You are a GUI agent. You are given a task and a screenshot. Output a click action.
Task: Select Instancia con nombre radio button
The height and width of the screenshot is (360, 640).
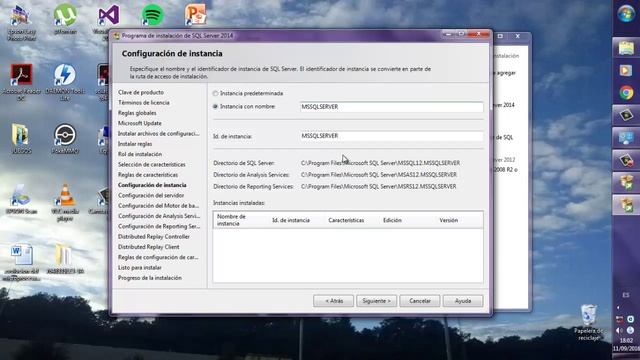coord(215,107)
